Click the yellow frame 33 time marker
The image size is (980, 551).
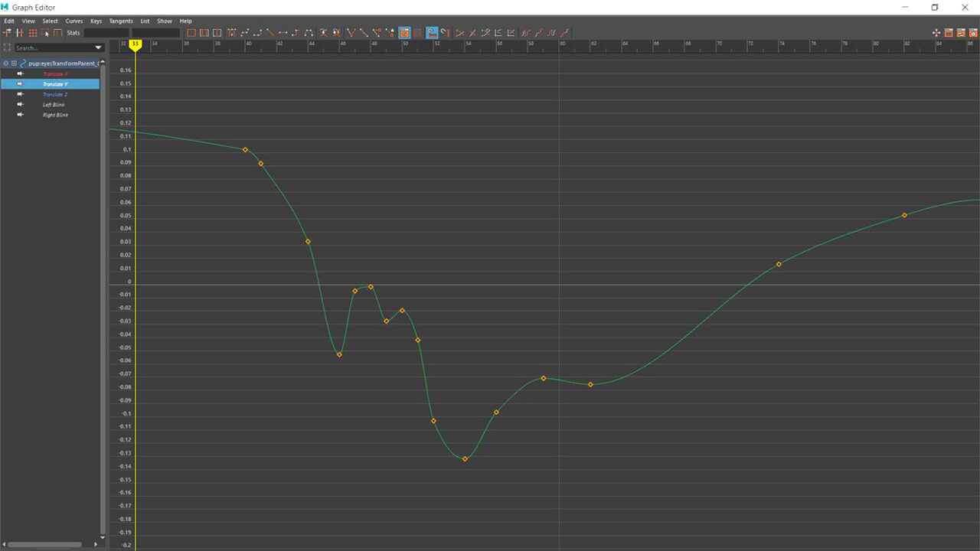coord(135,44)
